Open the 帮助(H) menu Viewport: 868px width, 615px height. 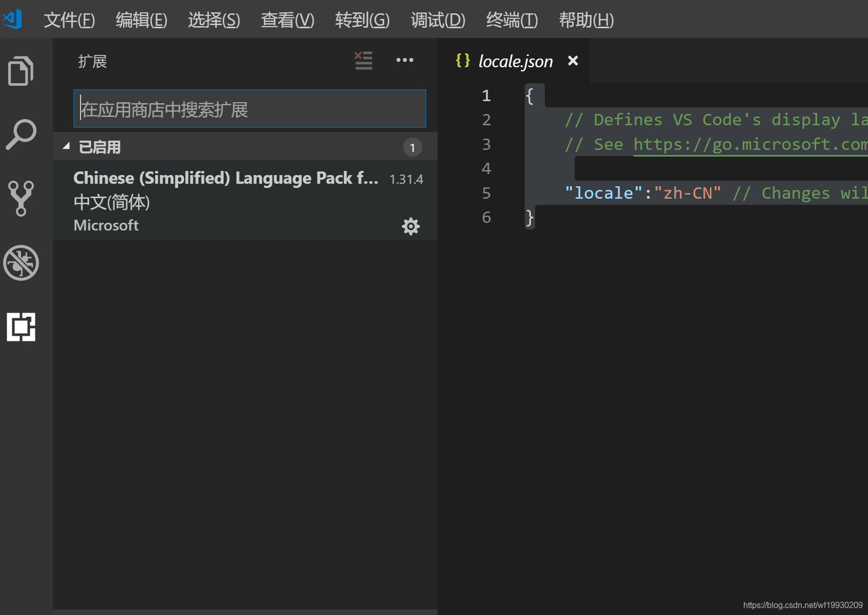tap(586, 20)
